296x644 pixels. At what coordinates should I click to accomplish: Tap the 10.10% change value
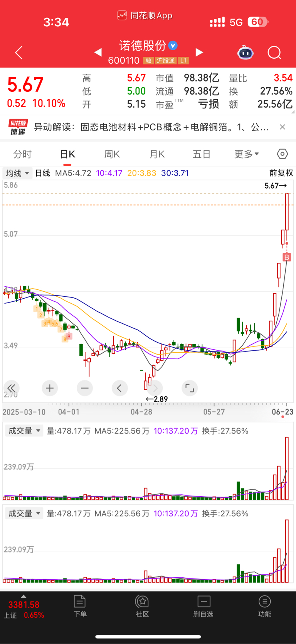pos(49,103)
